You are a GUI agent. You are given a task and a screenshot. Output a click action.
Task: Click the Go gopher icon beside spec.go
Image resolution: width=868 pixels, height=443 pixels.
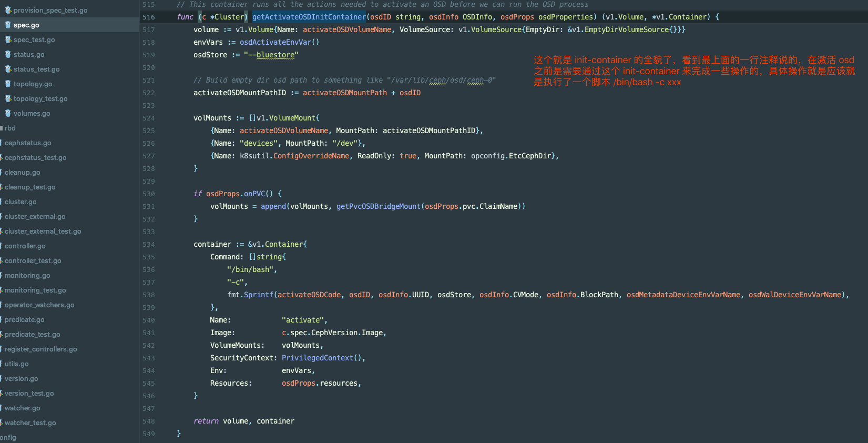click(8, 25)
